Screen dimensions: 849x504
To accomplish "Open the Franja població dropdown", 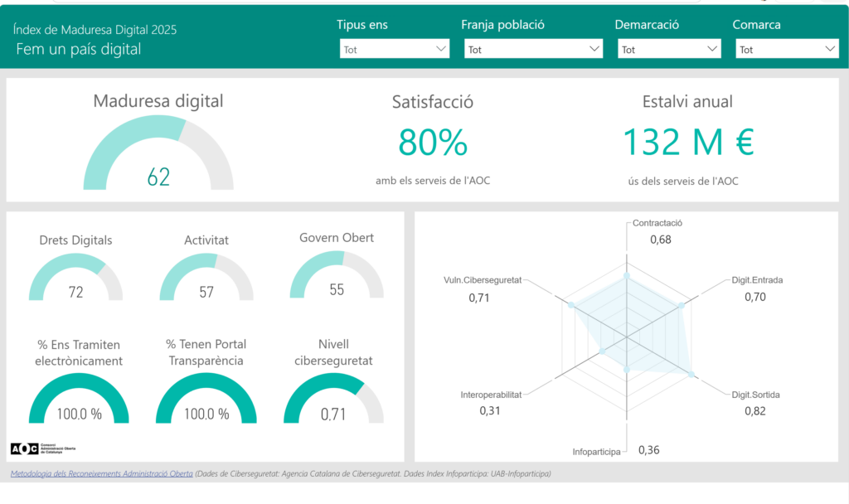I will 533,49.
